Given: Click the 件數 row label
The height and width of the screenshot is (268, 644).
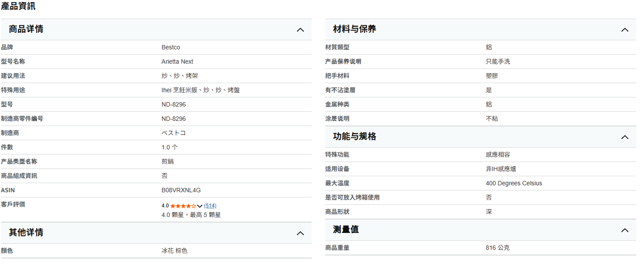Looking at the screenshot, I should point(7,147).
